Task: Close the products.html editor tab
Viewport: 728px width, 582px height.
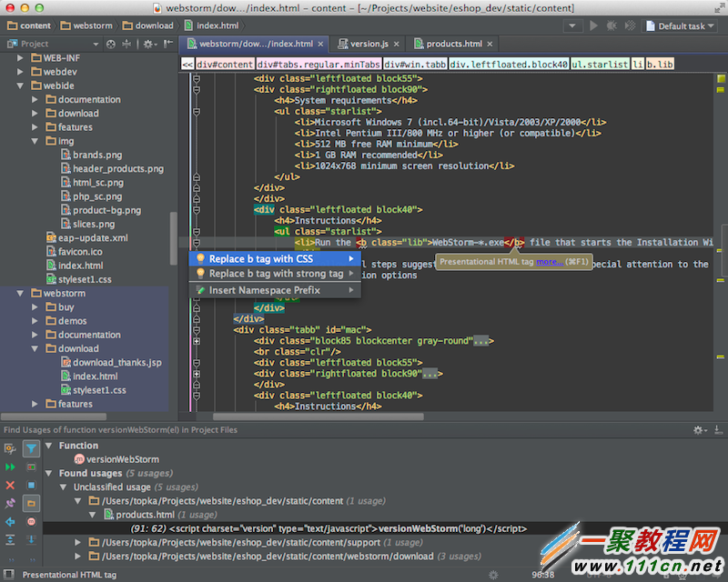Action: (490, 44)
